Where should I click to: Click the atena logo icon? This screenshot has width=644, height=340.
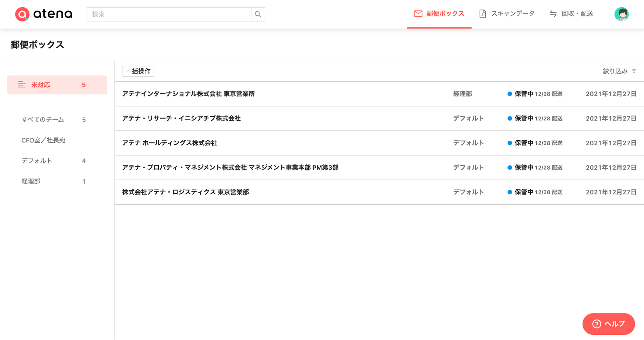point(22,14)
